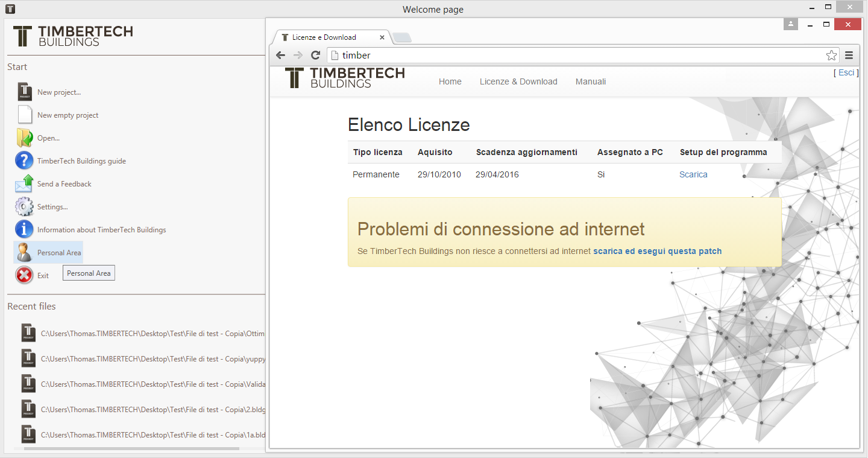Click the red Exit icon
868x458 pixels.
pos(24,275)
